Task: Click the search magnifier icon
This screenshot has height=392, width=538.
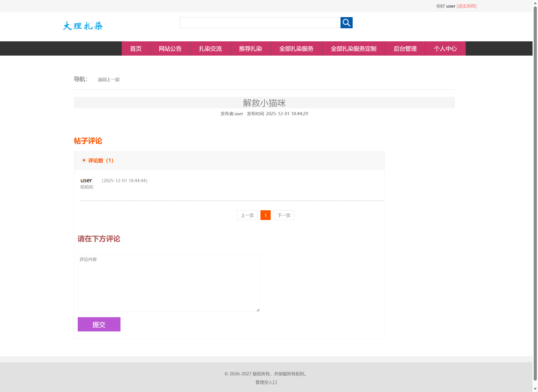Action: pyautogui.click(x=346, y=23)
